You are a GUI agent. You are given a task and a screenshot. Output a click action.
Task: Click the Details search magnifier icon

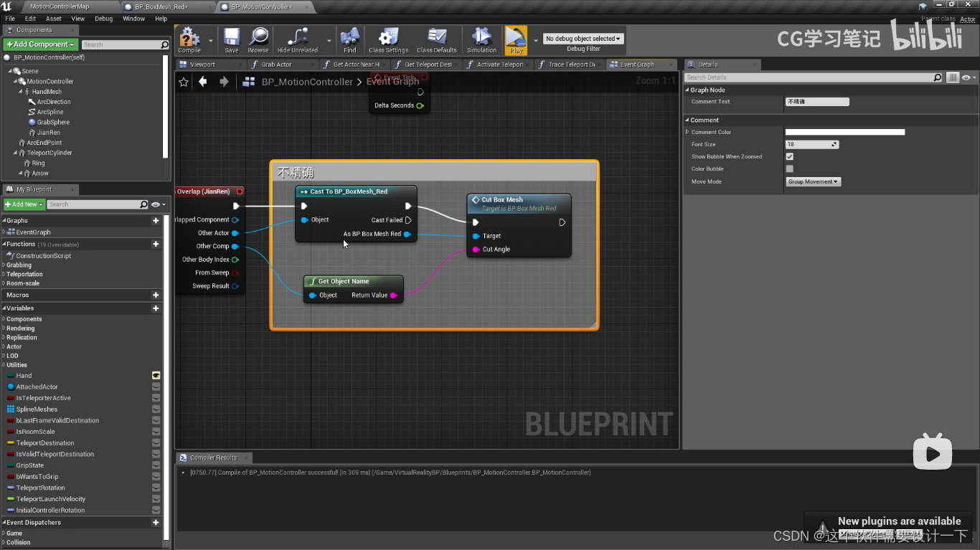[x=937, y=77]
